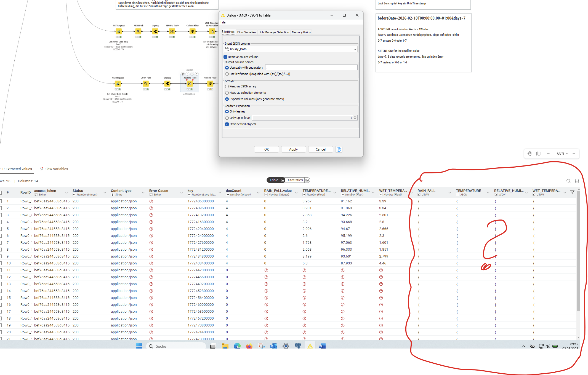Open the key column header dropdown
The height and width of the screenshot is (375, 588).
220,192
